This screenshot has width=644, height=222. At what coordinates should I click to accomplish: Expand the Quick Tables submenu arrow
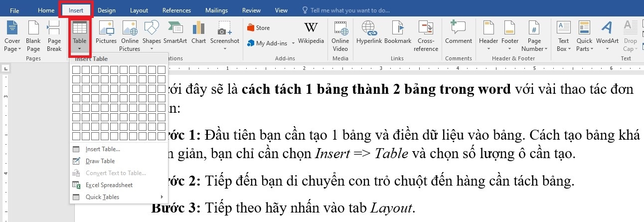pos(161,197)
